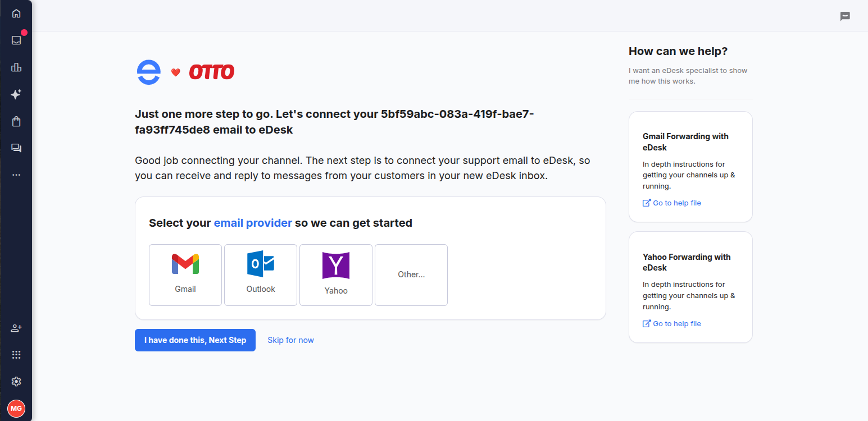Image resolution: width=868 pixels, height=421 pixels.
Task: Select Yahoo as email provider
Action: [336, 275]
